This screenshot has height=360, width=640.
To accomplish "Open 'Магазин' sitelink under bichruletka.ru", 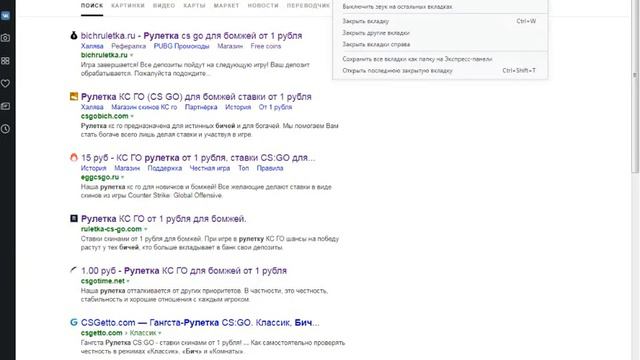I will [x=230, y=46].
